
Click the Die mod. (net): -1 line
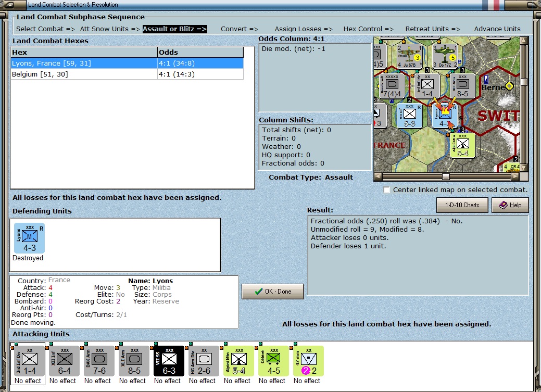[x=293, y=48]
